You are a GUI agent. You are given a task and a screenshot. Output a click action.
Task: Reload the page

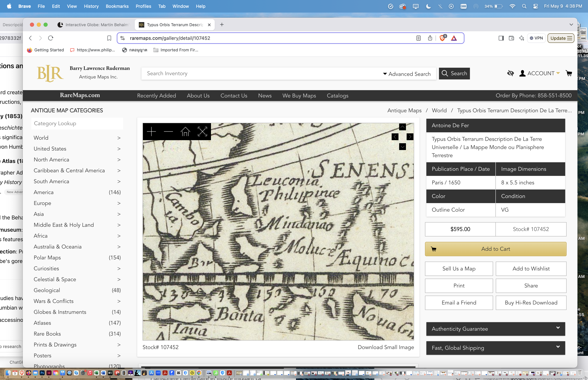(51, 38)
